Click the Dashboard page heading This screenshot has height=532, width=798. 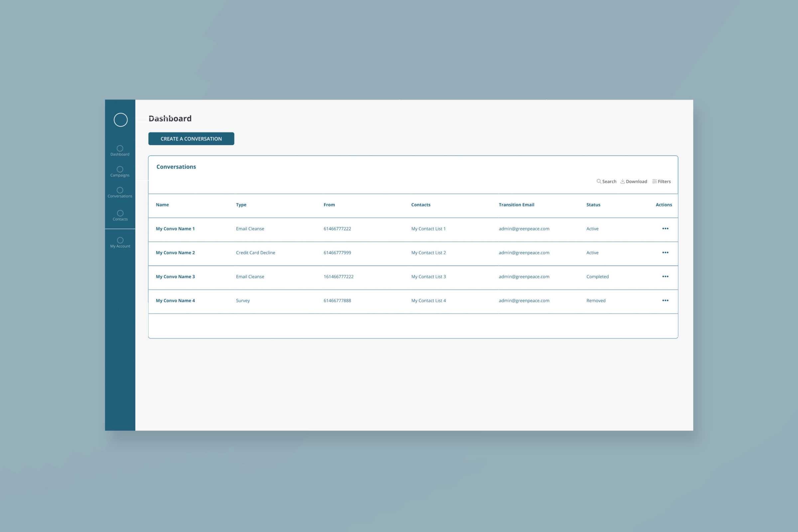pos(170,118)
